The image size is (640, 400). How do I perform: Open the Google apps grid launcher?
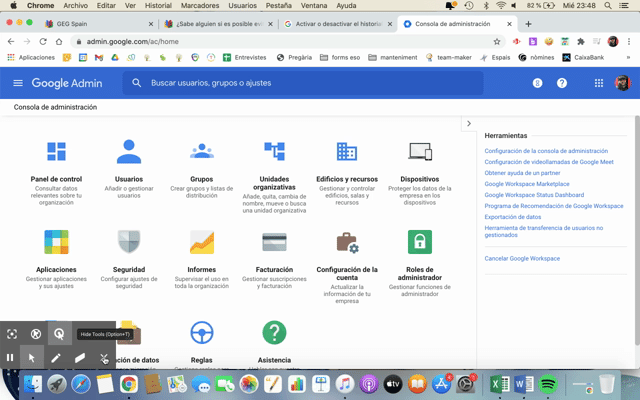click(599, 83)
